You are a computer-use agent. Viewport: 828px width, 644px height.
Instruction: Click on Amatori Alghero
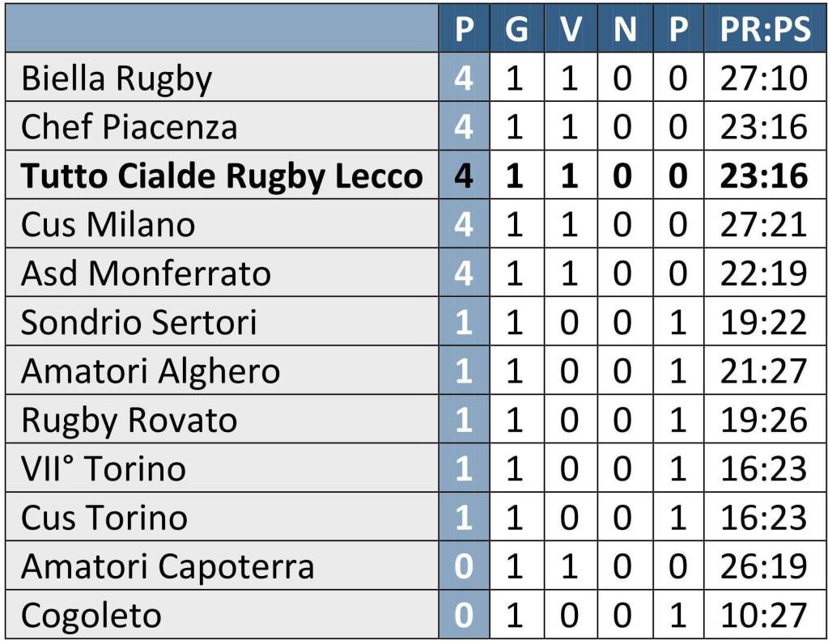[151, 371]
